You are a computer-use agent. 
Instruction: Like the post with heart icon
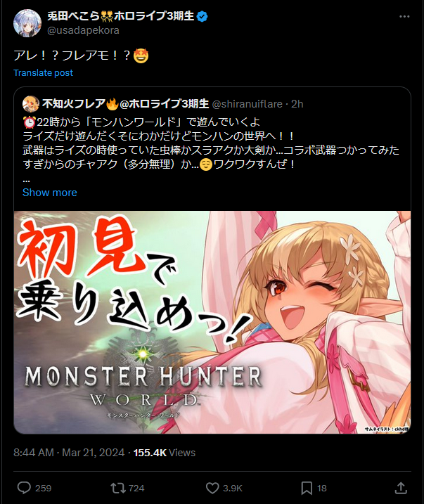pyautogui.click(x=212, y=488)
